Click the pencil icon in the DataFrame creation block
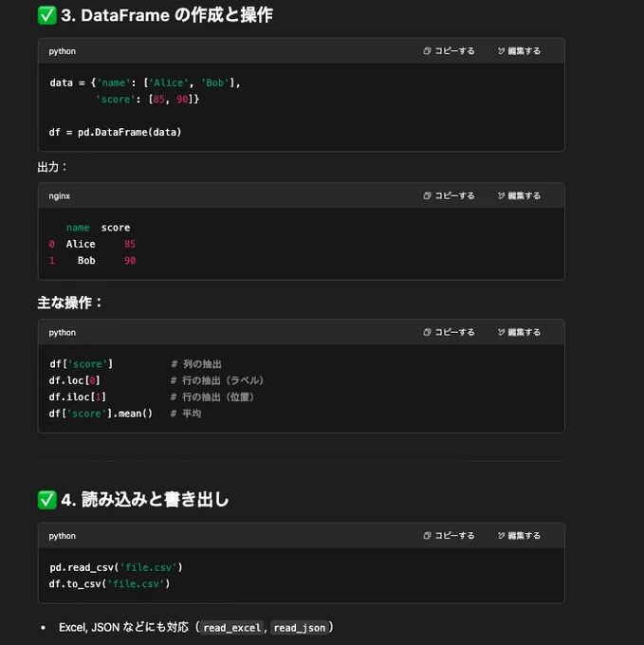 coord(502,51)
